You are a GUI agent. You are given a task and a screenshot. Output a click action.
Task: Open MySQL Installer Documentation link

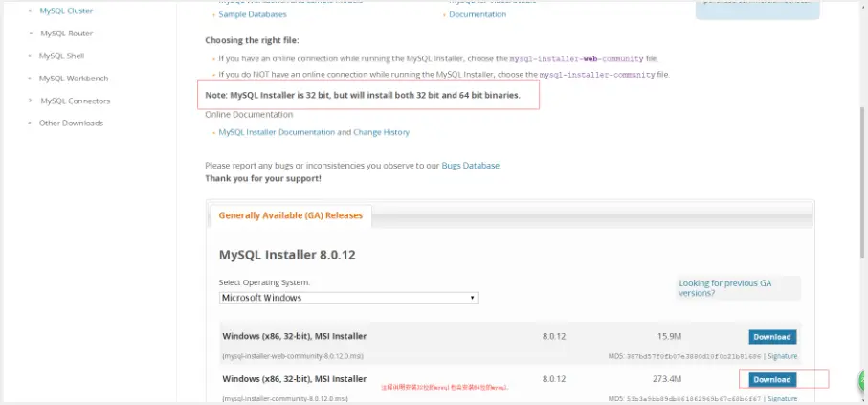(277, 132)
